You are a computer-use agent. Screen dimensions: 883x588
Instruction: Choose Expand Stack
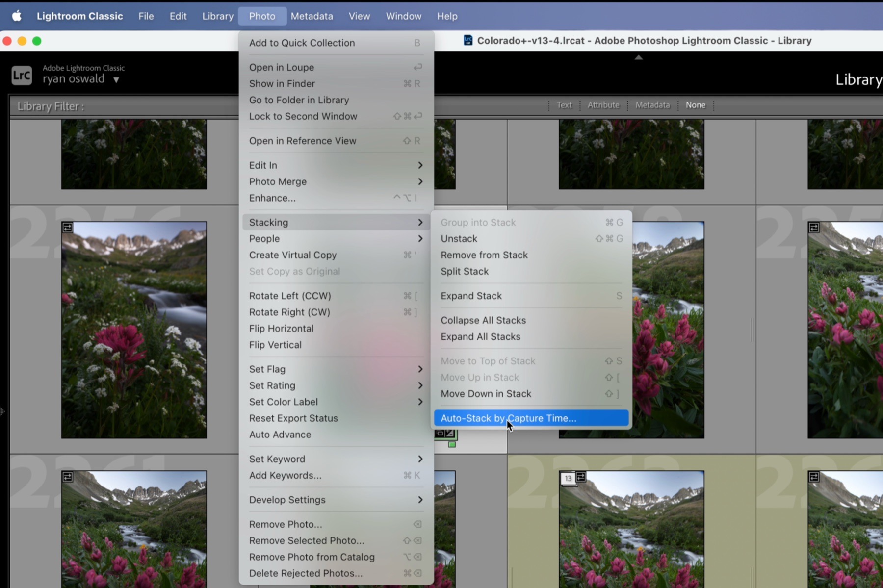(x=531, y=296)
